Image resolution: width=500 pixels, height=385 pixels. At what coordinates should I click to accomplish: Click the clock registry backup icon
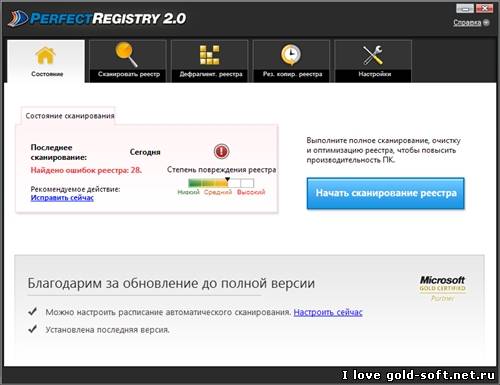point(291,54)
